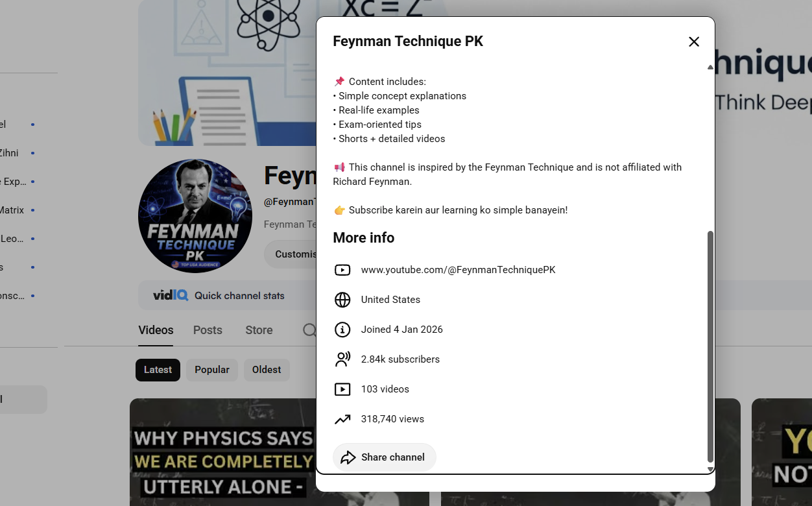Viewport: 812px width, 506px height.
Task: Click the Customise channel button
Action: click(x=290, y=254)
